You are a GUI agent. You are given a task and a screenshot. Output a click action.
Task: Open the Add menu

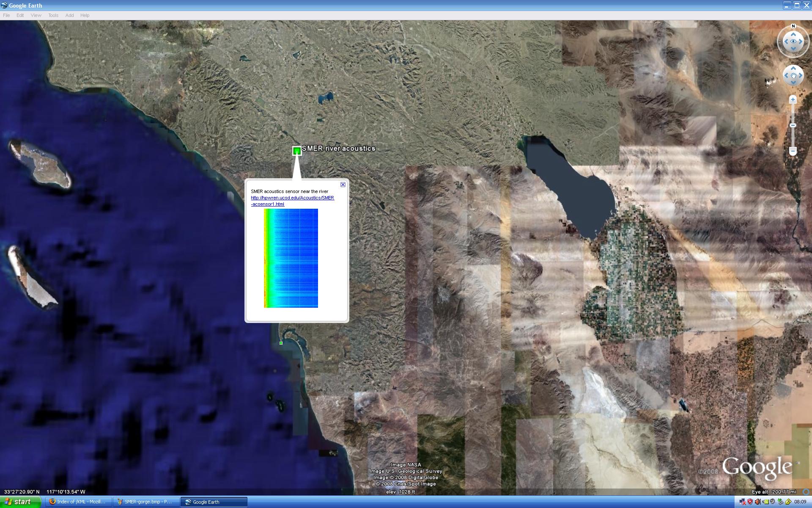pyautogui.click(x=69, y=15)
